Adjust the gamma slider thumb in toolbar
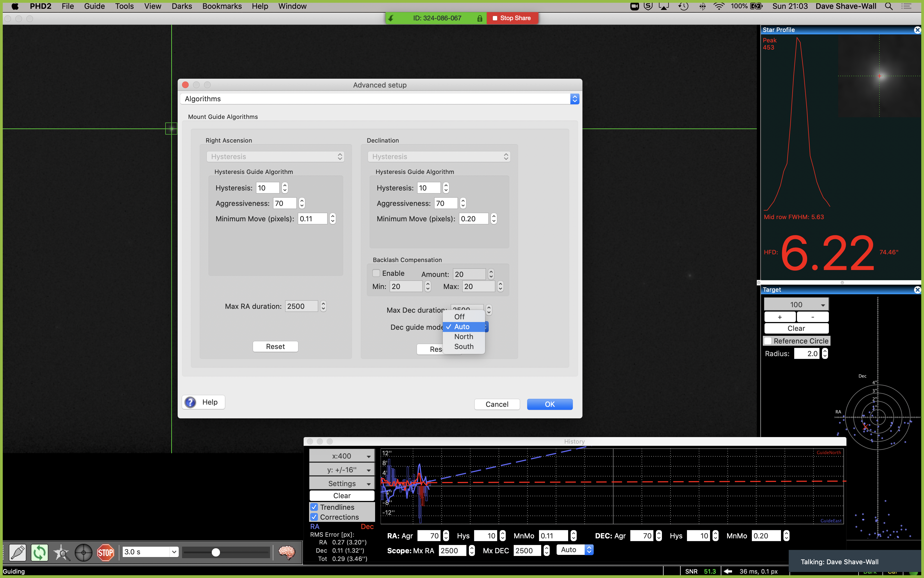 pos(216,552)
